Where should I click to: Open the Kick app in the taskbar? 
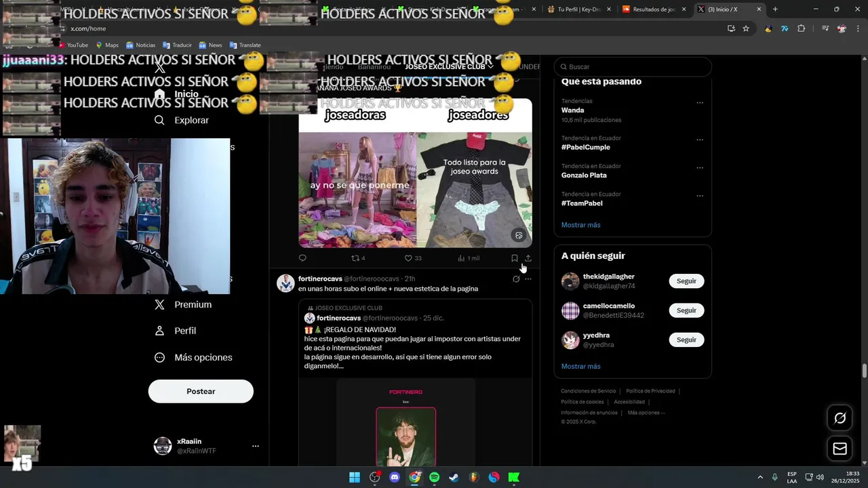[514, 477]
